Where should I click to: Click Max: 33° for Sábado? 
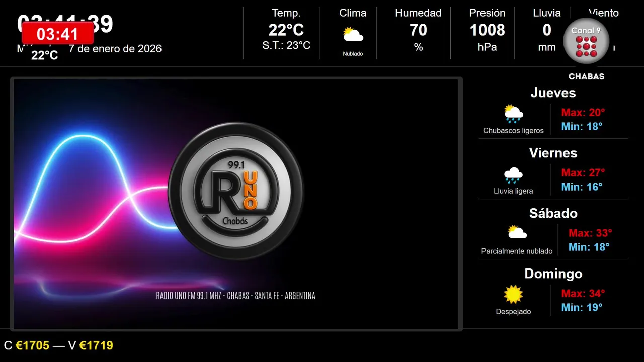(590, 233)
